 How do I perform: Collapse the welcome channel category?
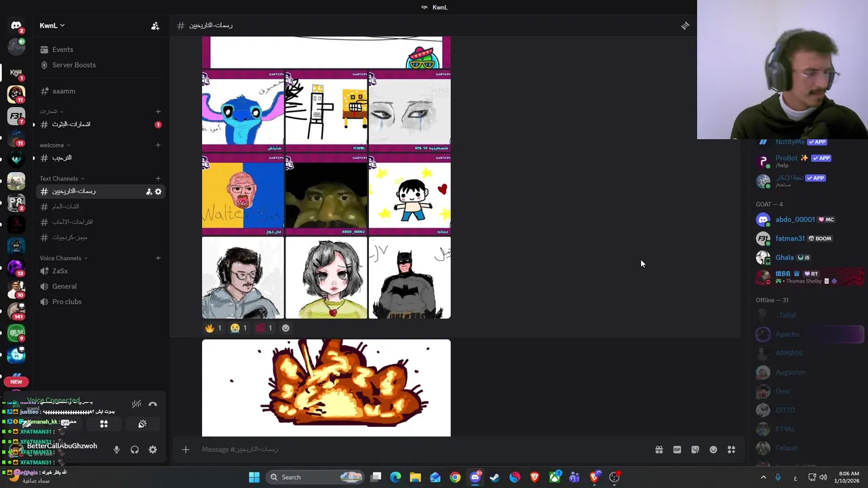tap(55, 145)
